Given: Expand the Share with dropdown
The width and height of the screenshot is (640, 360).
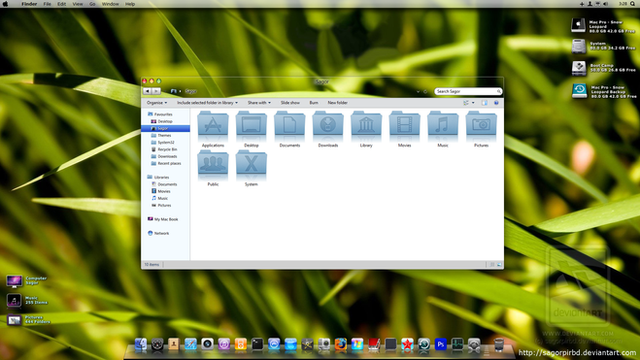Looking at the screenshot, I should point(259,103).
